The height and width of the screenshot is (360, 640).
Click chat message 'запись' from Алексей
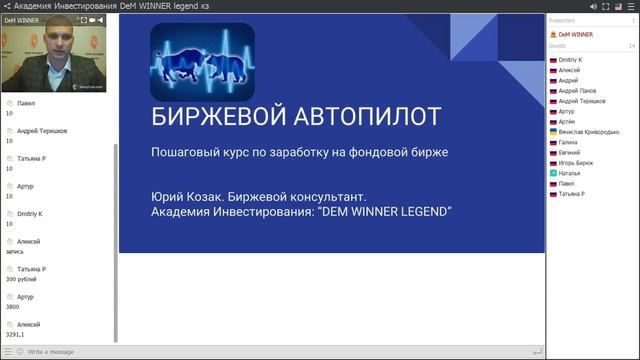pos(15,252)
